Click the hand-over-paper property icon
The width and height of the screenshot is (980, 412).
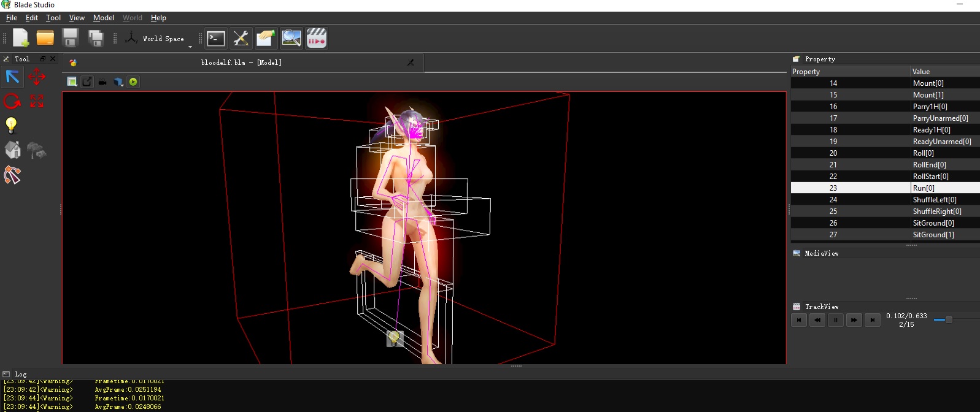pos(266,38)
